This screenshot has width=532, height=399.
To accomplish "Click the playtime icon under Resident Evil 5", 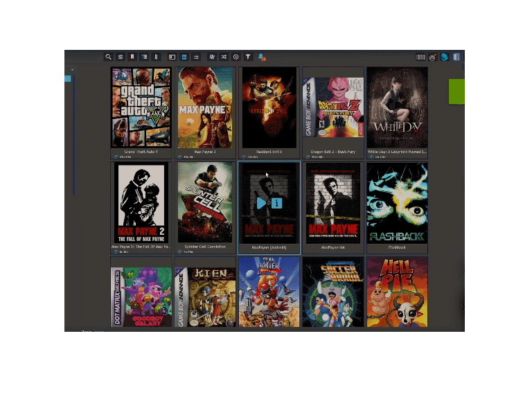I will (x=244, y=157).
